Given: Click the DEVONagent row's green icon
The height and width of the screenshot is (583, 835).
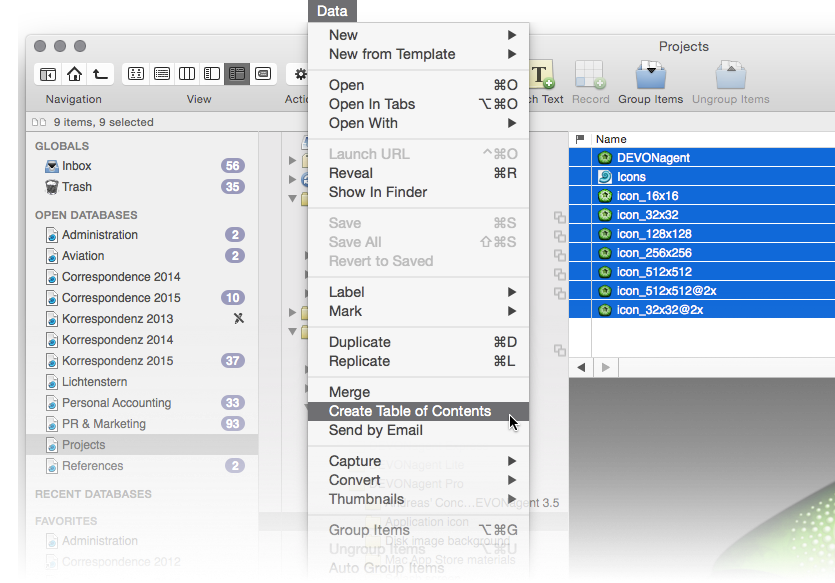Looking at the screenshot, I should click(604, 158).
